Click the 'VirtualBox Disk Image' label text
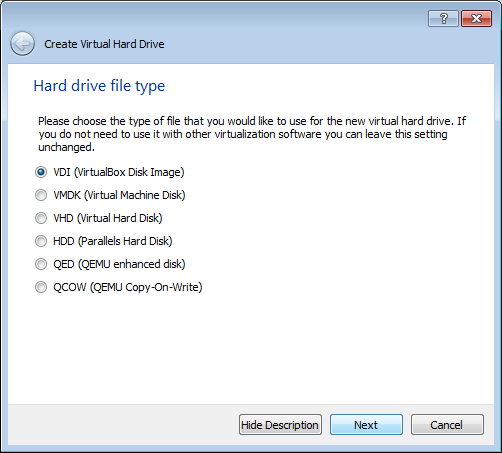The width and height of the screenshot is (502, 453). pos(129,172)
